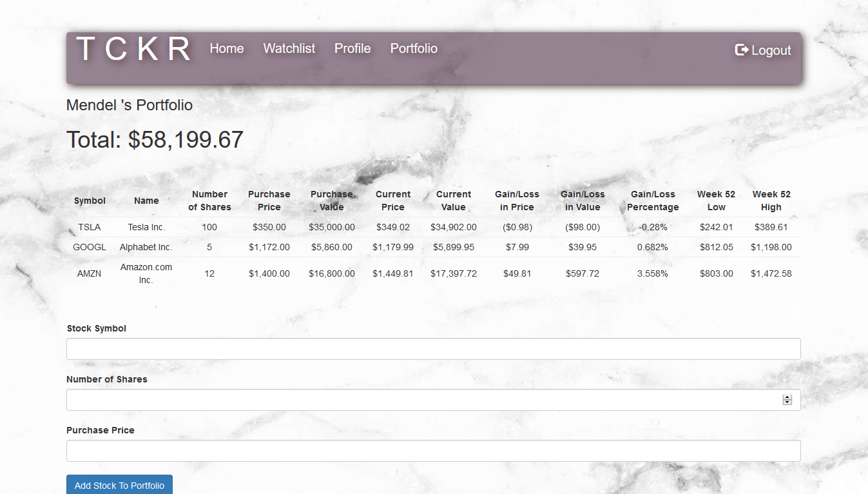Go to the Home page
The width and height of the screenshot is (868, 494).
(x=227, y=48)
